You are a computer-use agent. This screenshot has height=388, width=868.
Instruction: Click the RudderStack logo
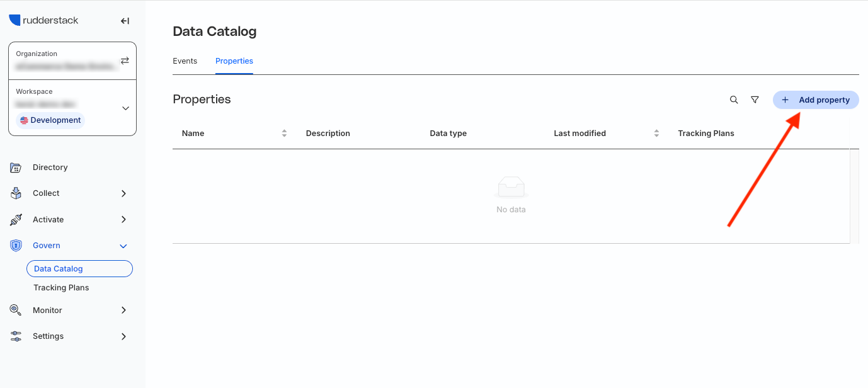coord(43,20)
